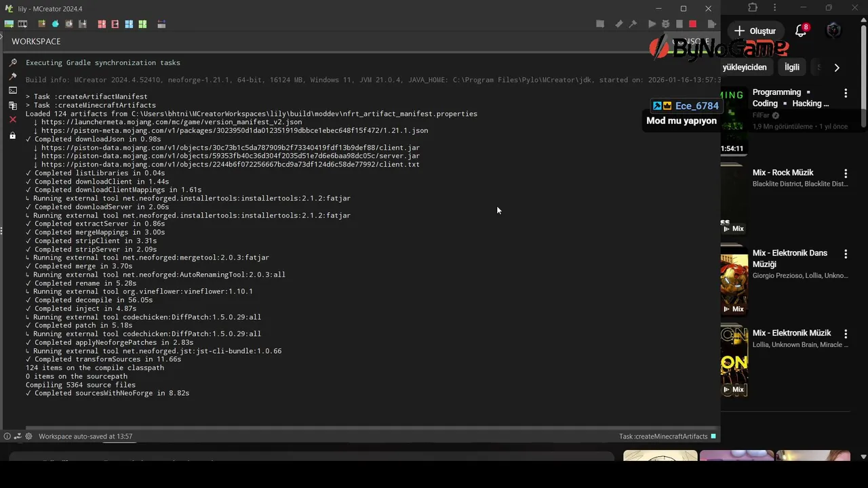
Task: Open YouTube notifications bell icon
Action: 801,31
